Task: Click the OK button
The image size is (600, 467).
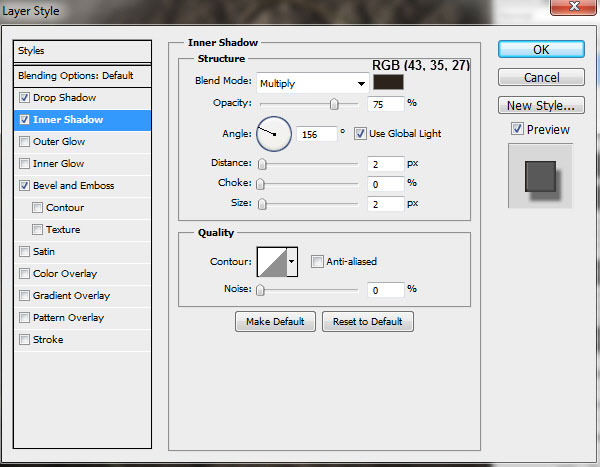Action: point(541,49)
